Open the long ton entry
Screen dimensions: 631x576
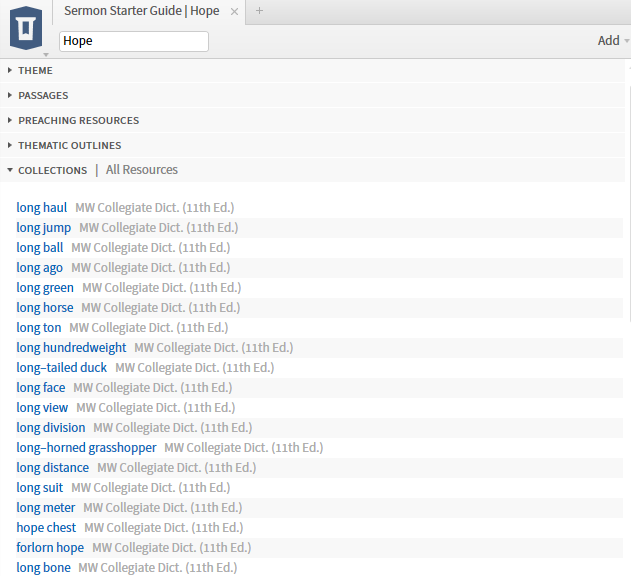click(x=39, y=328)
